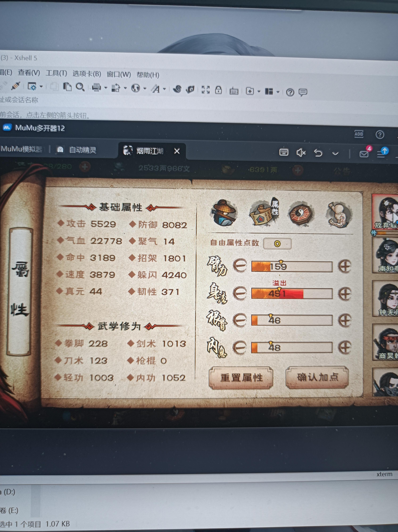Switch to the MuMu模拟器 tab
Image resolution: width=398 pixels, height=532 pixels.
click(22, 149)
